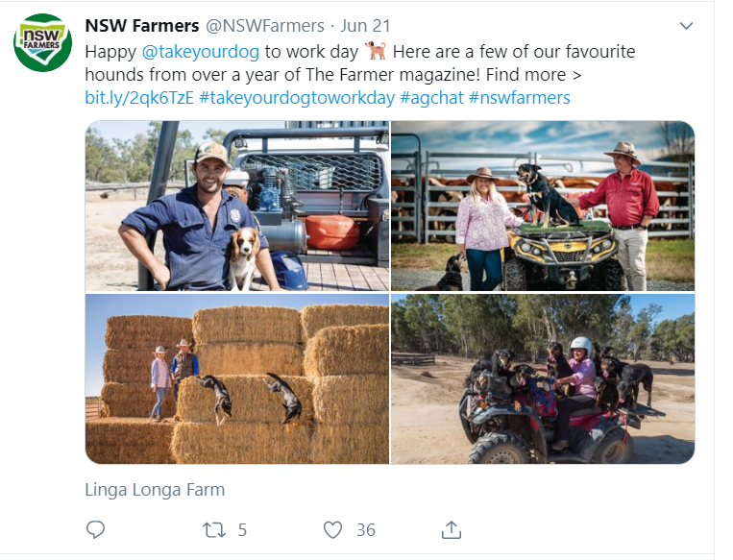Visit the @takeyourdog mention
Image resolution: width=733 pixels, height=560 pixels.
(x=201, y=51)
